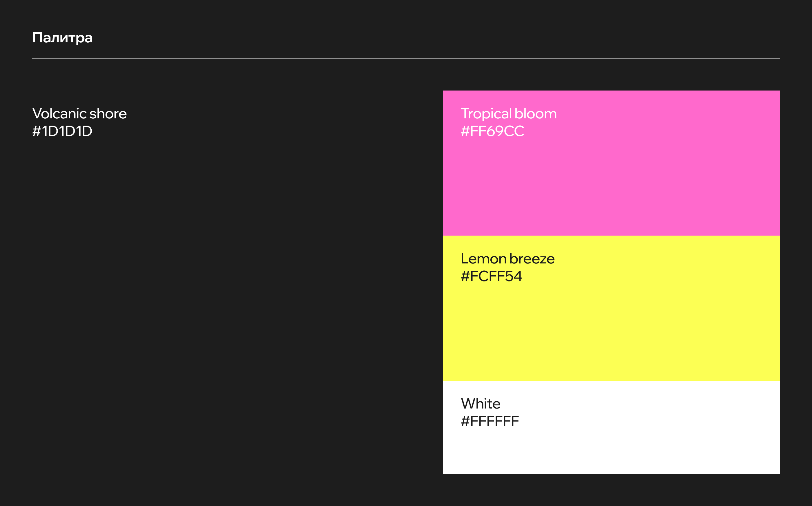Select the "Tropical bloom" color name
Image resolution: width=812 pixels, height=506 pixels.
point(508,114)
